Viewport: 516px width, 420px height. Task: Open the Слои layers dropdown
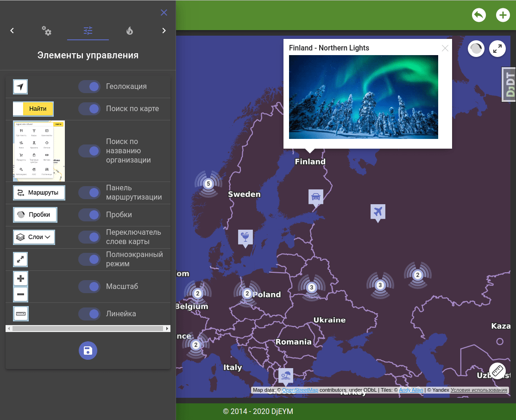point(34,237)
